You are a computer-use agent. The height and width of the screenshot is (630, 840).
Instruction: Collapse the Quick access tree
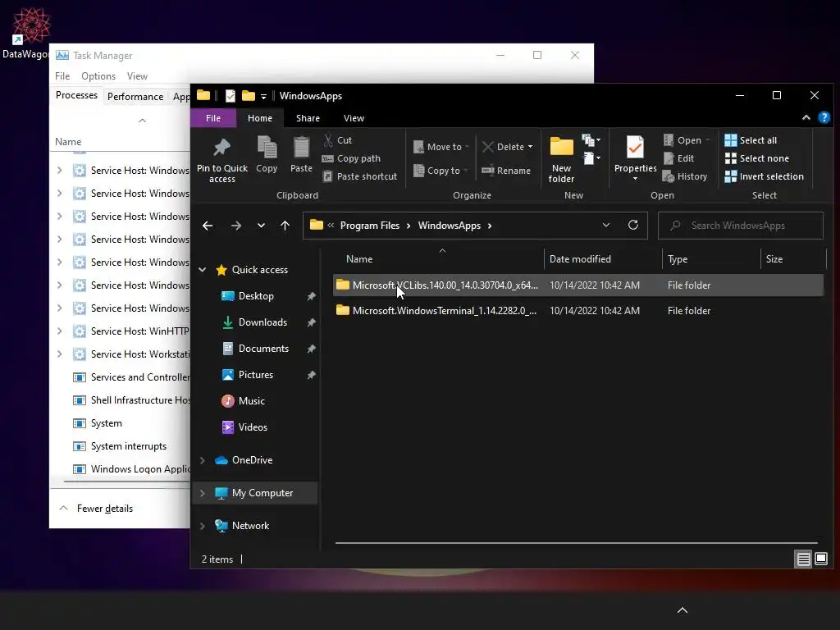203,269
